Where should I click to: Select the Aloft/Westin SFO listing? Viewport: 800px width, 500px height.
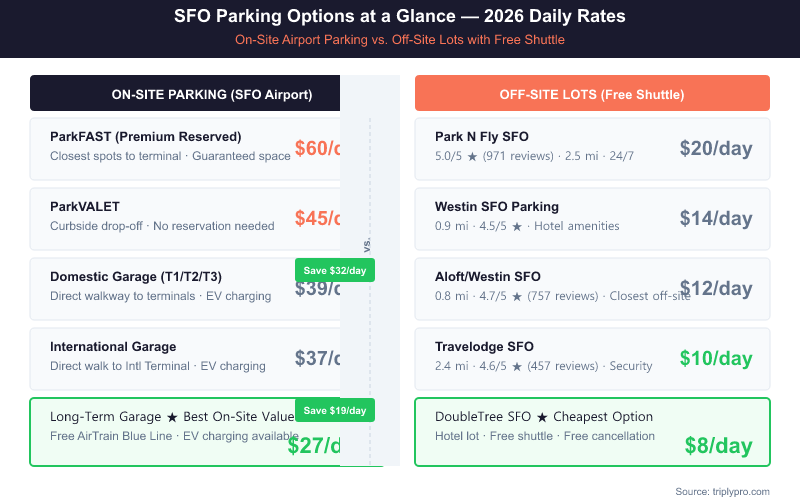click(x=540, y=286)
